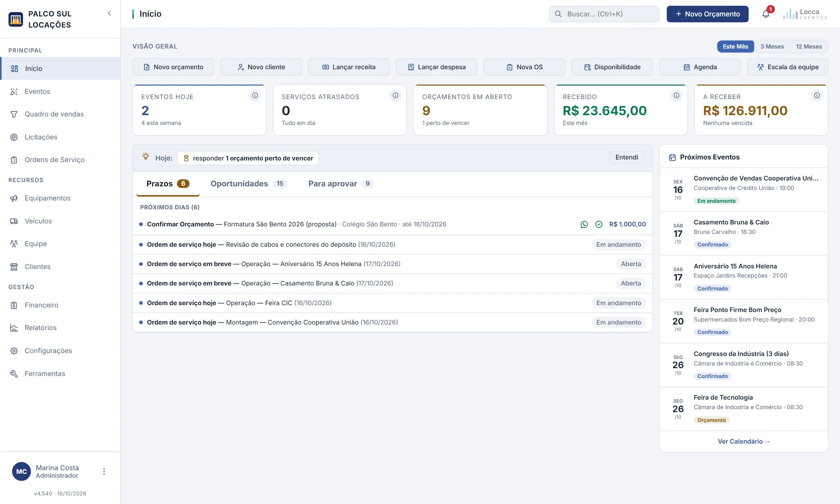Image resolution: width=840 pixels, height=504 pixels.
Task: Open Relatórios in the sidebar
Action: point(60,328)
